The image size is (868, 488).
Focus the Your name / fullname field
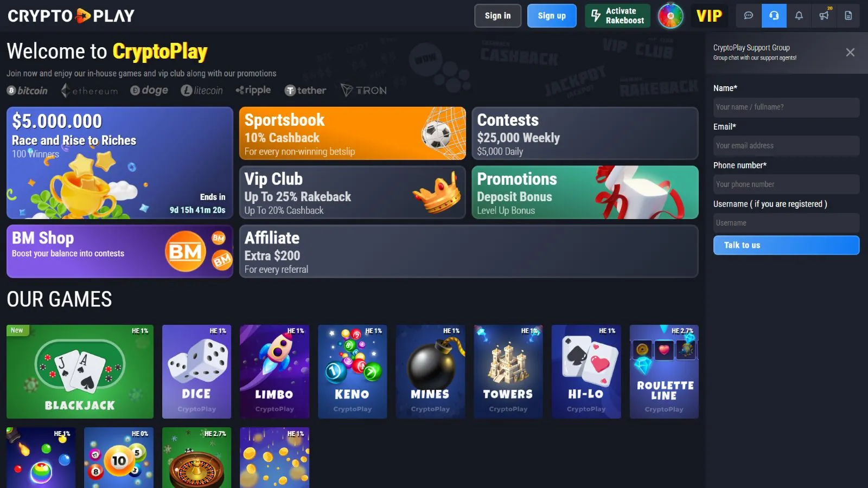786,107
